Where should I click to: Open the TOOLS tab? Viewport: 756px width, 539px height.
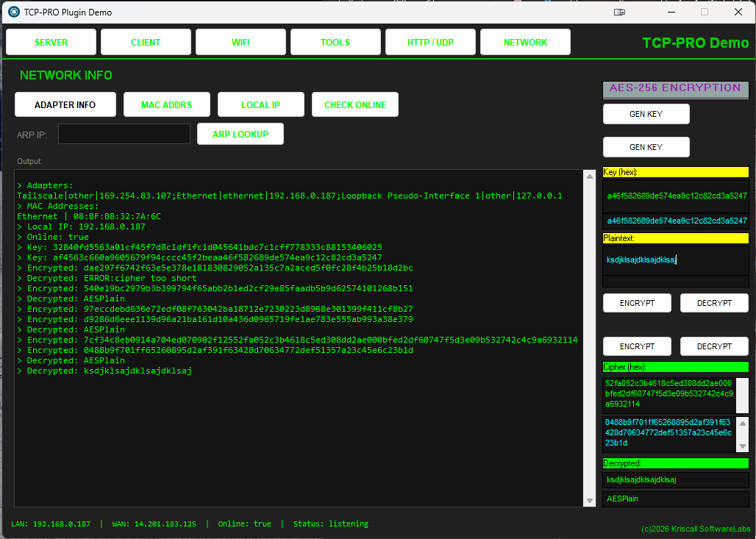coord(335,42)
